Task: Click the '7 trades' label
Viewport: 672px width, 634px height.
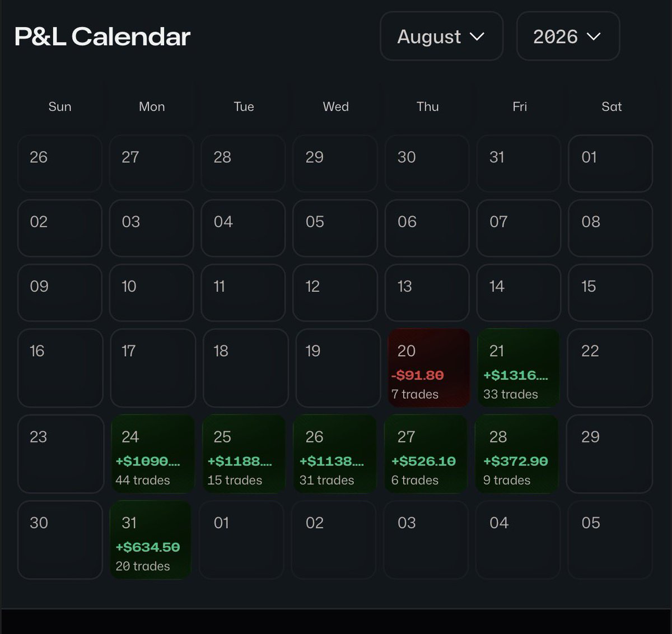Action: [x=415, y=394]
